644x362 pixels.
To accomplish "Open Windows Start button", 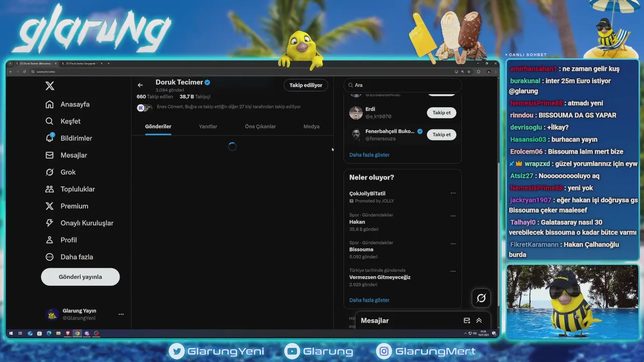I will (11, 333).
